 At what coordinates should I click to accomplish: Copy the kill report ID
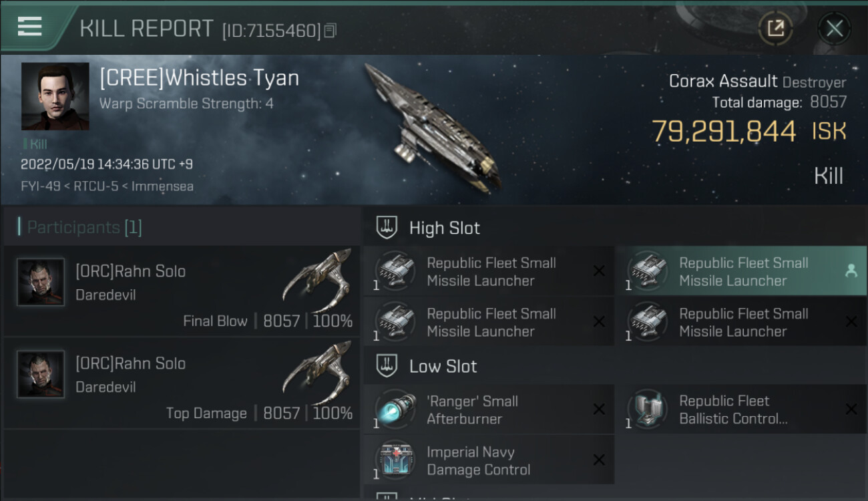[x=331, y=31]
